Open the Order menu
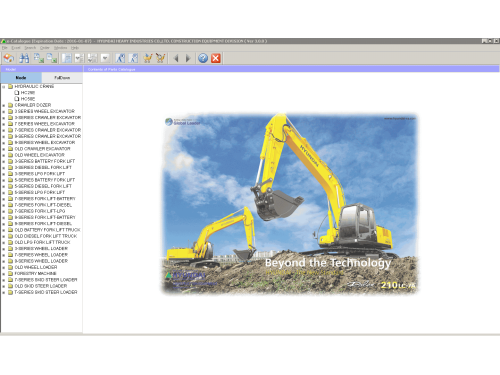Screen dimensions: 500x375 coord(45,48)
